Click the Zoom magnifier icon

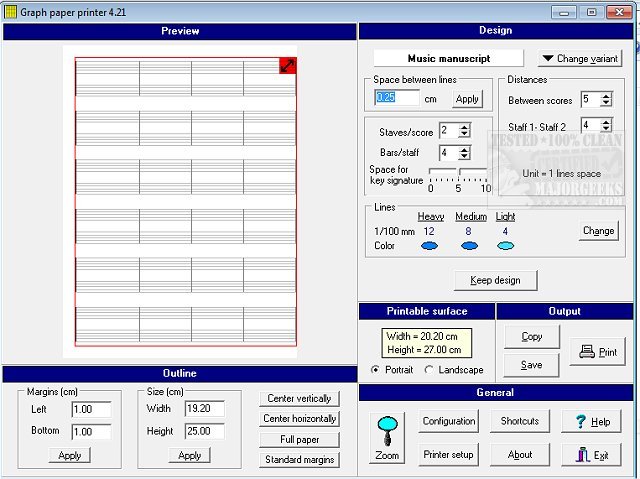point(387,437)
